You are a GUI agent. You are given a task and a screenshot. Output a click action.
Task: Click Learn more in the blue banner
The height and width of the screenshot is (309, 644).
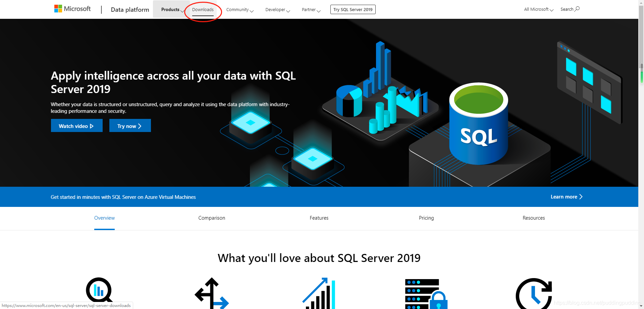567,197
